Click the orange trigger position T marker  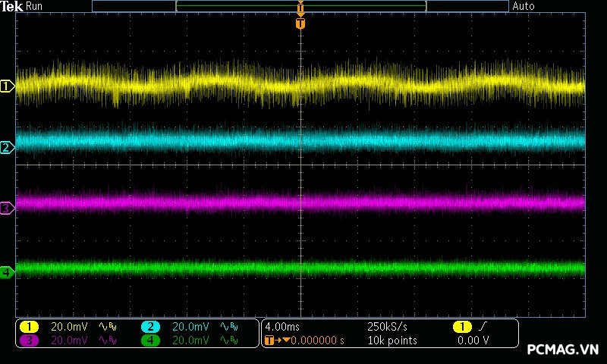[x=300, y=24]
